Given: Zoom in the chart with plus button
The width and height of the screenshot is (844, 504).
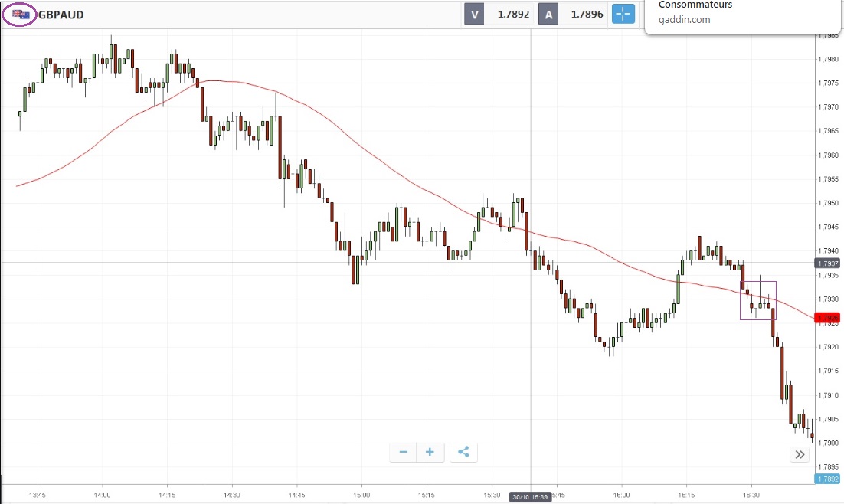Looking at the screenshot, I should point(430,452).
